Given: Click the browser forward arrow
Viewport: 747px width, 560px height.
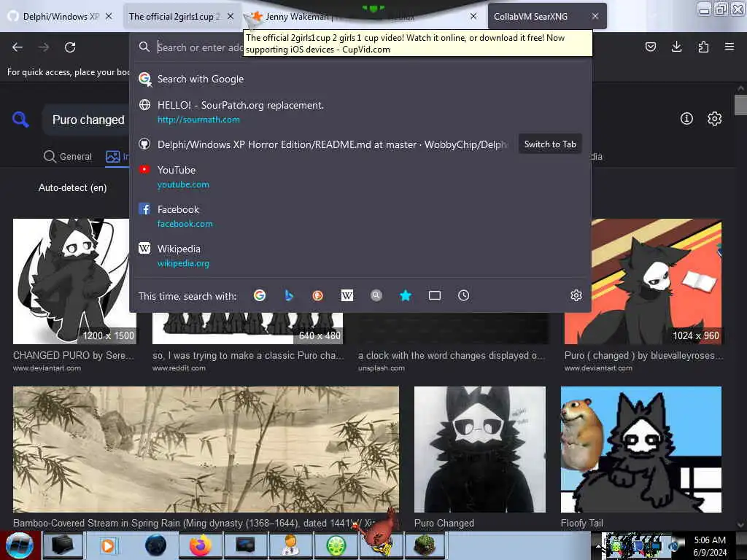Looking at the screenshot, I should 44,47.
